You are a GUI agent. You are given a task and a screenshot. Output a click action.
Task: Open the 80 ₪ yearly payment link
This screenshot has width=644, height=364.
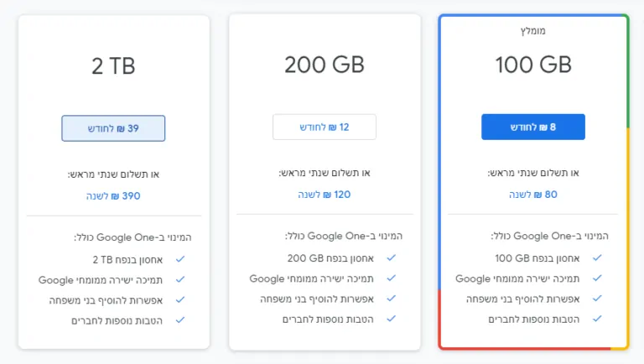click(x=533, y=195)
